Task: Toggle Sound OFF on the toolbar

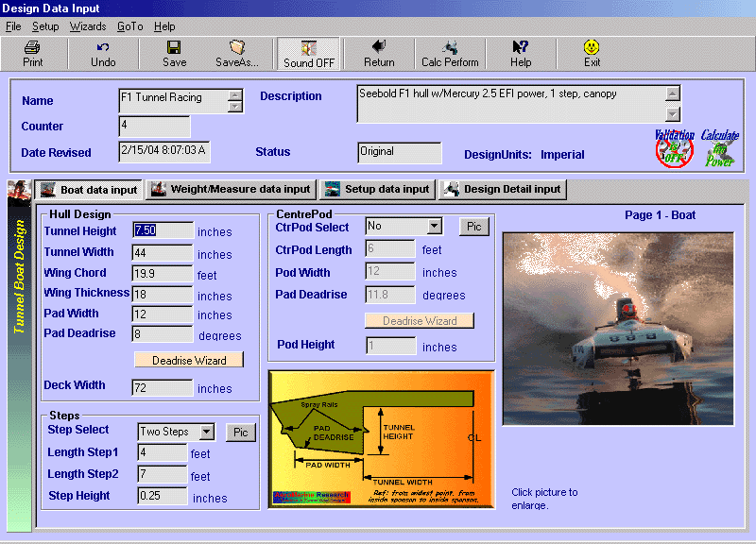Action: (x=308, y=54)
